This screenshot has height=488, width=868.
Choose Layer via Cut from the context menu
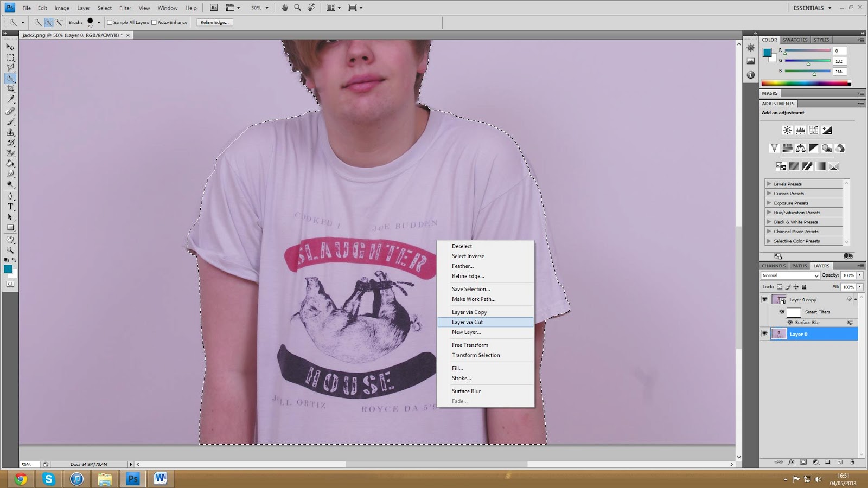click(468, 322)
